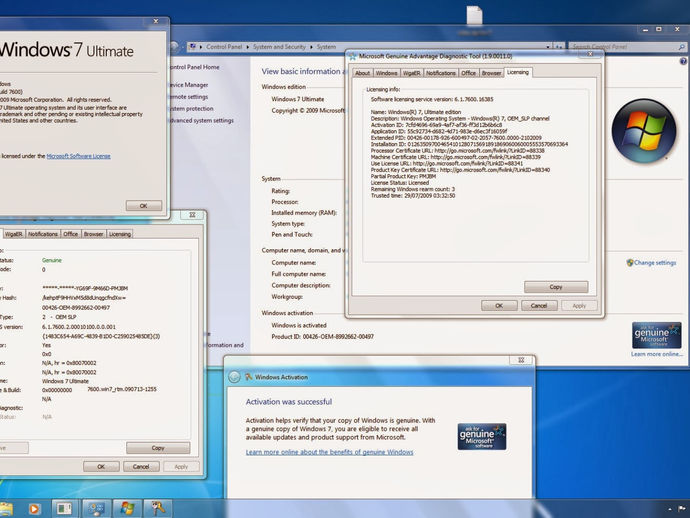Open the green panel app on taskbar
690x518 pixels.
click(64, 509)
